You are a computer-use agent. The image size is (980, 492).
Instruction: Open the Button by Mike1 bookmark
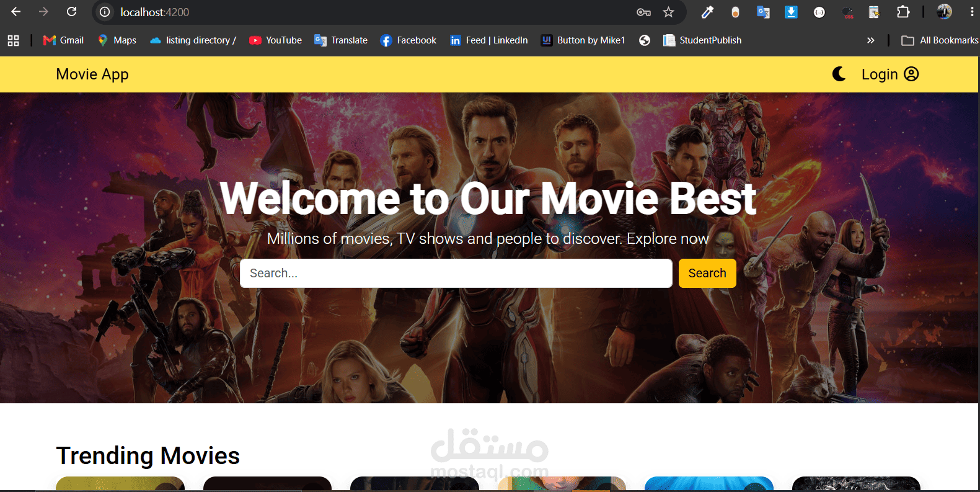point(583,40)
